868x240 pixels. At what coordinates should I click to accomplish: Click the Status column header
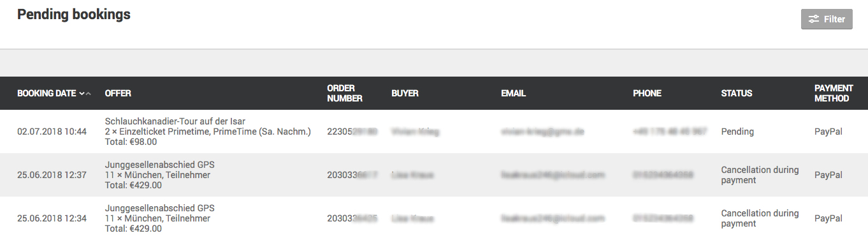736,93
